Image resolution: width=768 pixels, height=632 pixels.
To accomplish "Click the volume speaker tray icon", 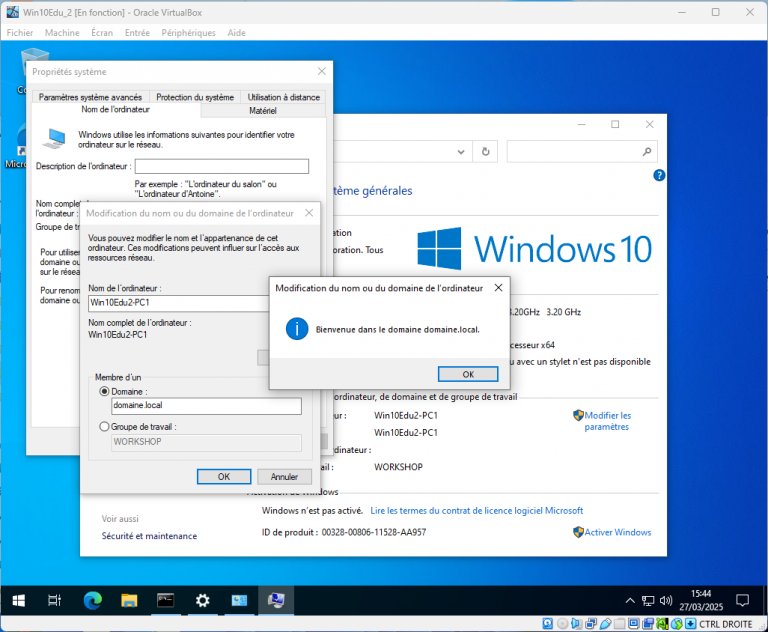I will tap(667, 601).
